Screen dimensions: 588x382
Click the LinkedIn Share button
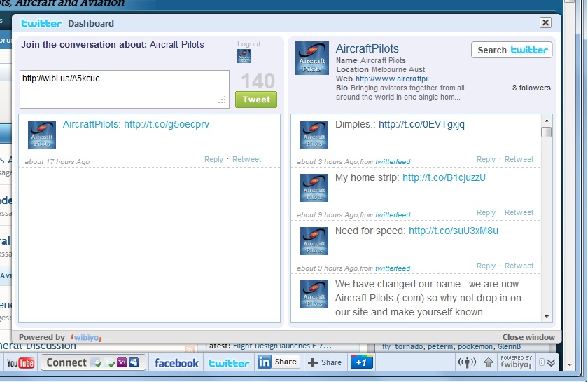pos(279,362)
